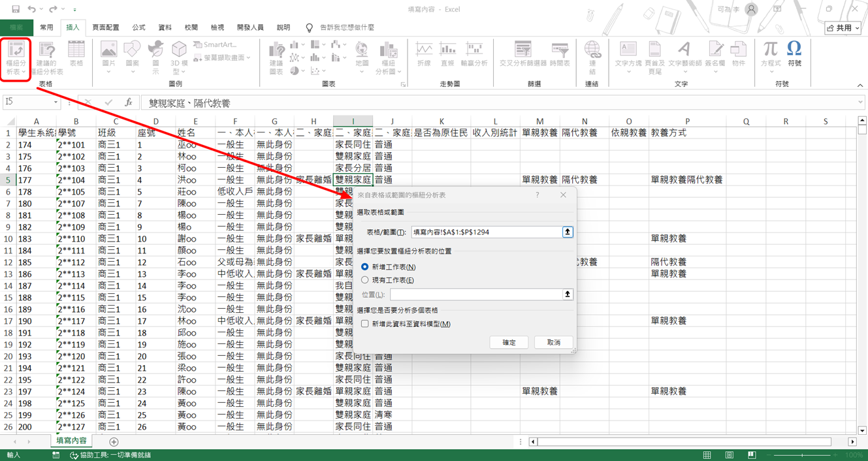868x461 pixels.
Task: Click the range selector icon beside 位置
Action: click(568, 294)
